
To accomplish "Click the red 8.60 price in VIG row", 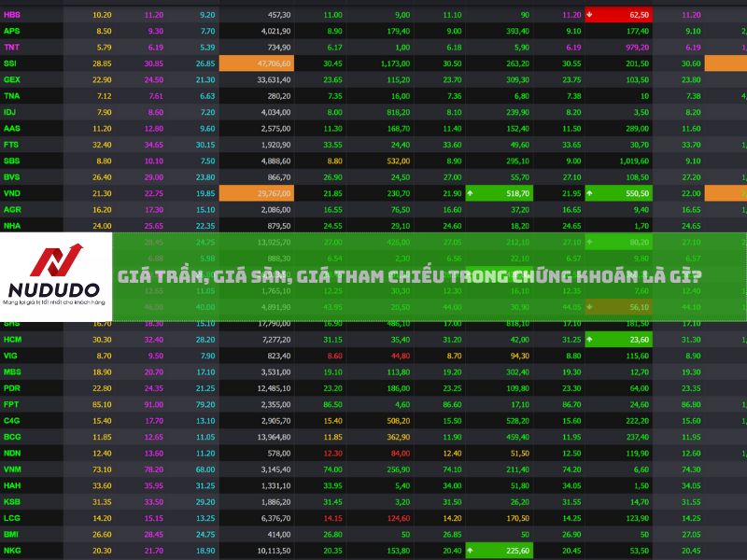I will click(334, 356).
